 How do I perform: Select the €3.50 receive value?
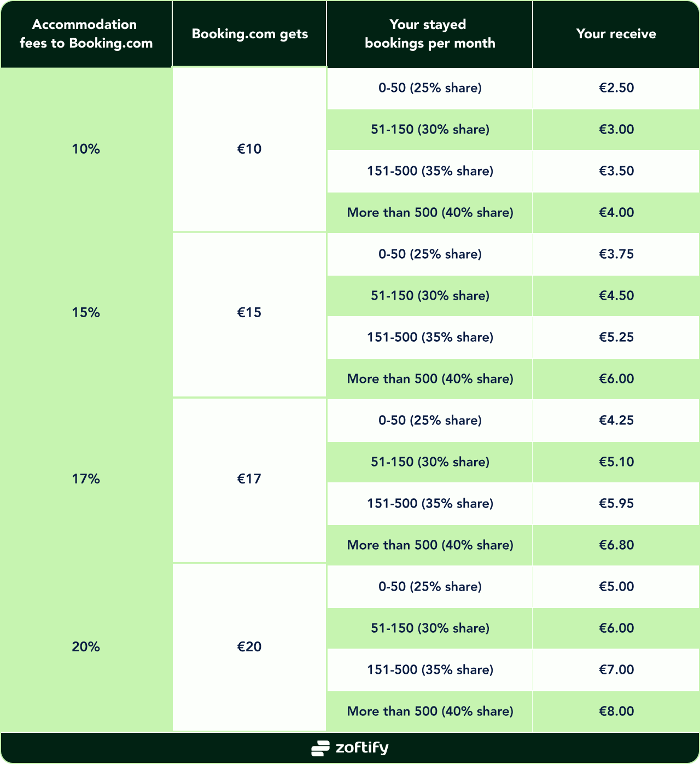coord(616,171)
